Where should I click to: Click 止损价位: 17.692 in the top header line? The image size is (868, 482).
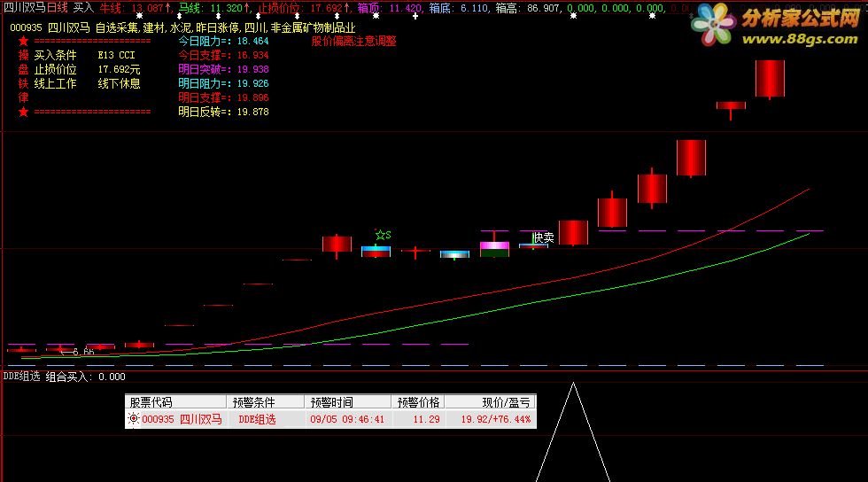coord(303,8)
